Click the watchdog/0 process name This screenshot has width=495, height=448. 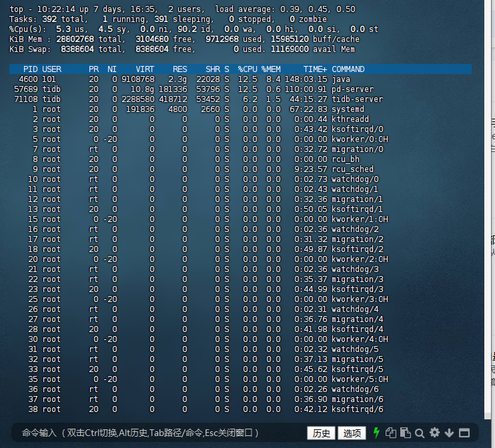355,179
